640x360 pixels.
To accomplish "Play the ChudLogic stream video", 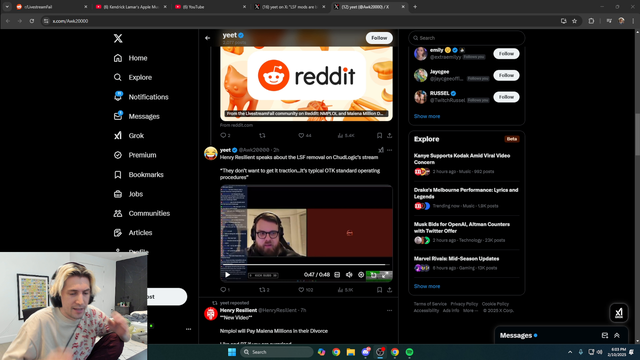I will [x=227, y=275].
